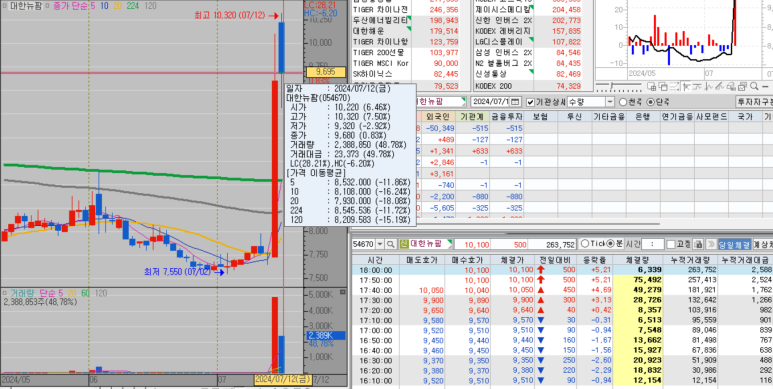Click the 투자자구분 button
The height and width of the screenshot is (389, 773).
click(754, 102)
